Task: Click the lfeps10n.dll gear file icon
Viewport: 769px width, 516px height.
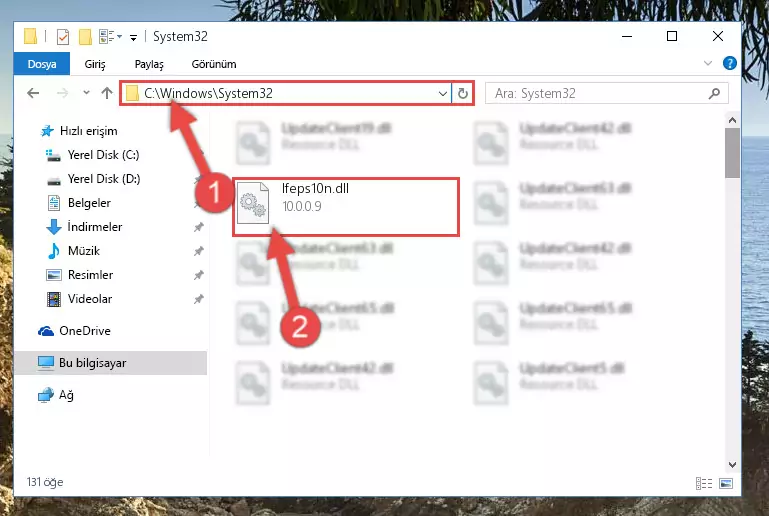Action: tap(253, 203)
